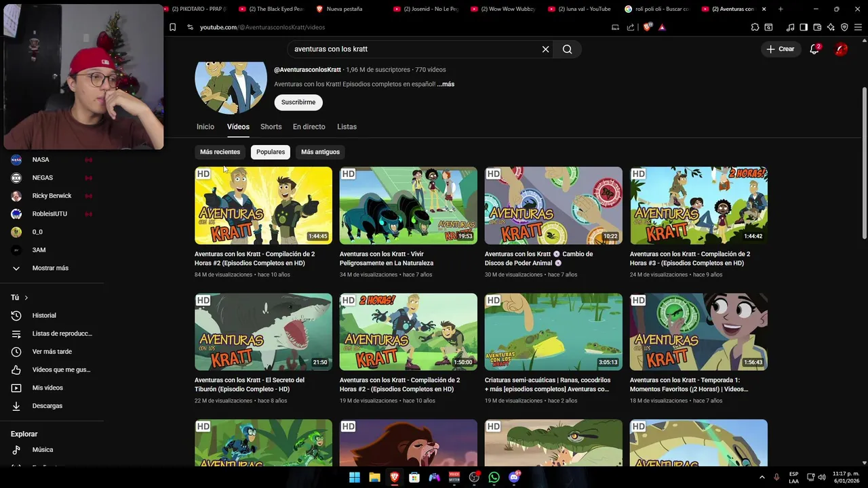Image resolution: width=868 pixels, height=488 pixels.
Task: Open Brave Shields lion icon
Action: (647, 27)
